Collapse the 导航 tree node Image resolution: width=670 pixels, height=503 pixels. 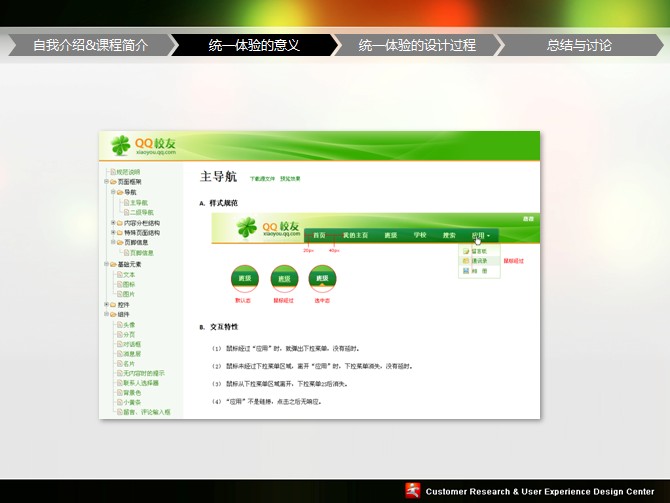[x=113, y=192]
